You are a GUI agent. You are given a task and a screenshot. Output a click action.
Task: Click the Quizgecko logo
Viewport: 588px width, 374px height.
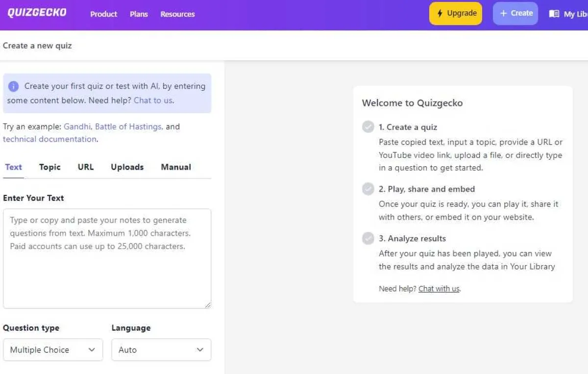click(37, 13)
